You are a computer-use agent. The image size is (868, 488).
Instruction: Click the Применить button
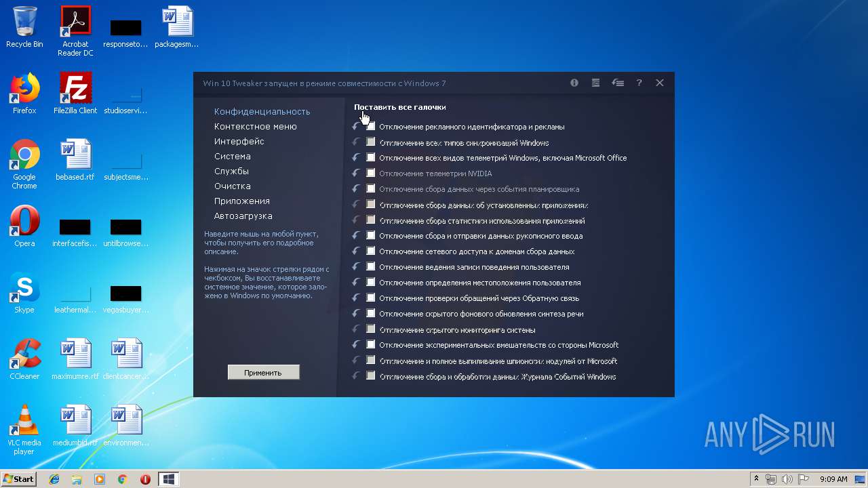pyautogui.click(x=264, y=373)
